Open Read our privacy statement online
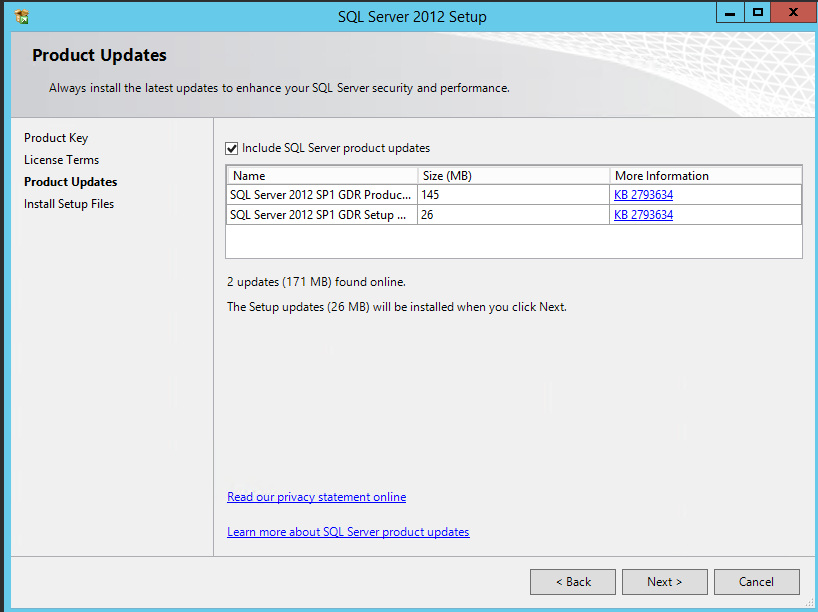Screen dimensions: 818x612 point(316,497)
